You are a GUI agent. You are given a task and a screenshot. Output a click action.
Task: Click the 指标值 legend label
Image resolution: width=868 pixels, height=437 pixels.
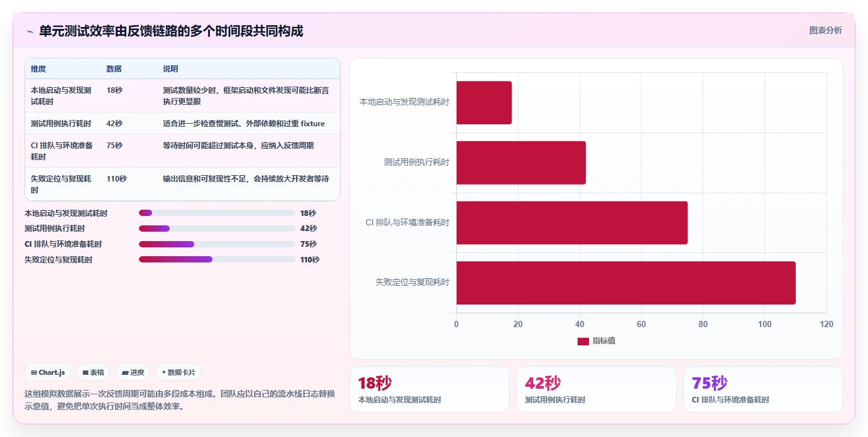coord(603,341)
